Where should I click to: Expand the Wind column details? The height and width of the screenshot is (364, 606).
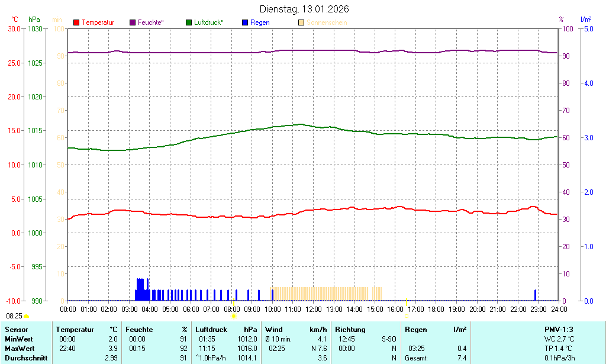[272, 330]
